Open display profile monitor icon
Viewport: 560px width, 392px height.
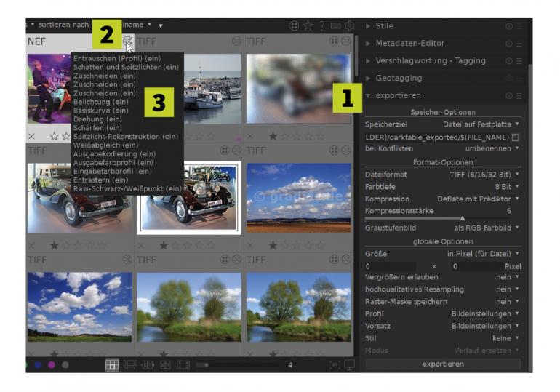pos(349,365)
